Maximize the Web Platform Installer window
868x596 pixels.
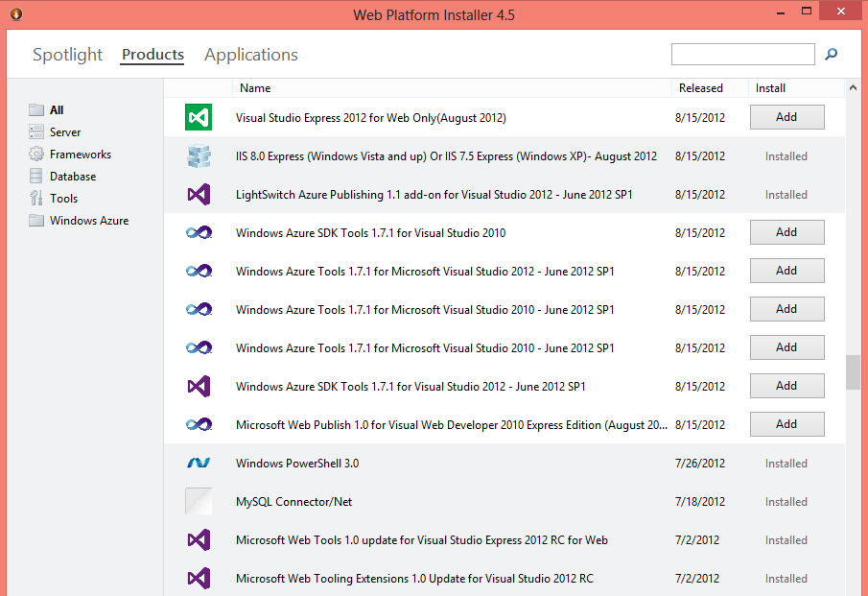[x=807, y=12]
